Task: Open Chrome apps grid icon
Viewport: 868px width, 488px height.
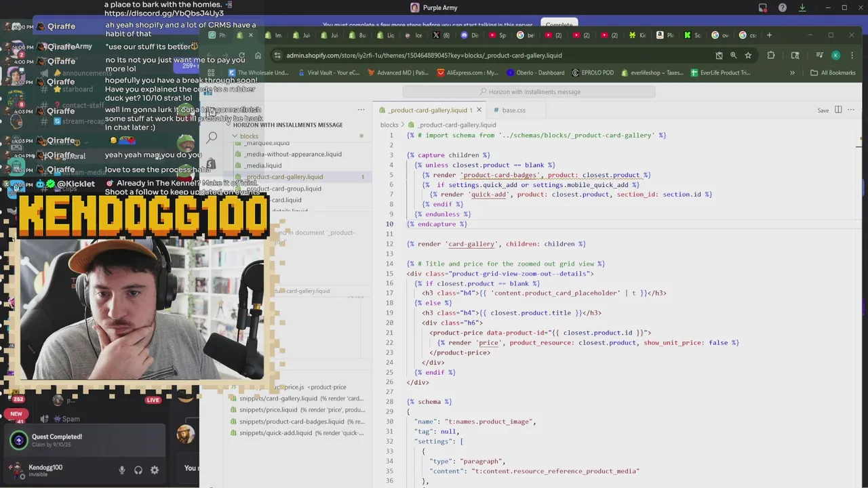Action: (x=212, y=73)
